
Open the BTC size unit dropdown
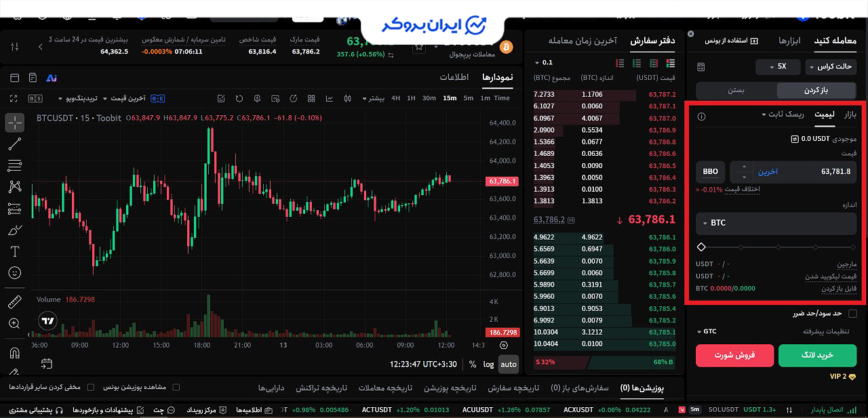776,223
